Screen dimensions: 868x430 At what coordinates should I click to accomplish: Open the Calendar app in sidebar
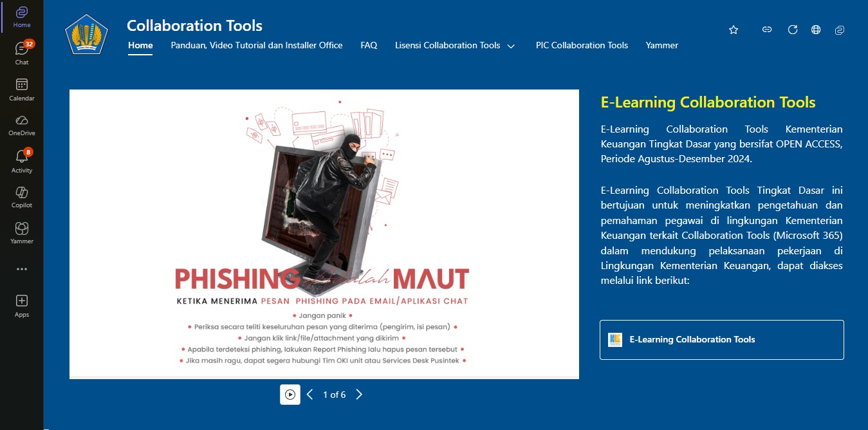[21, 89]
